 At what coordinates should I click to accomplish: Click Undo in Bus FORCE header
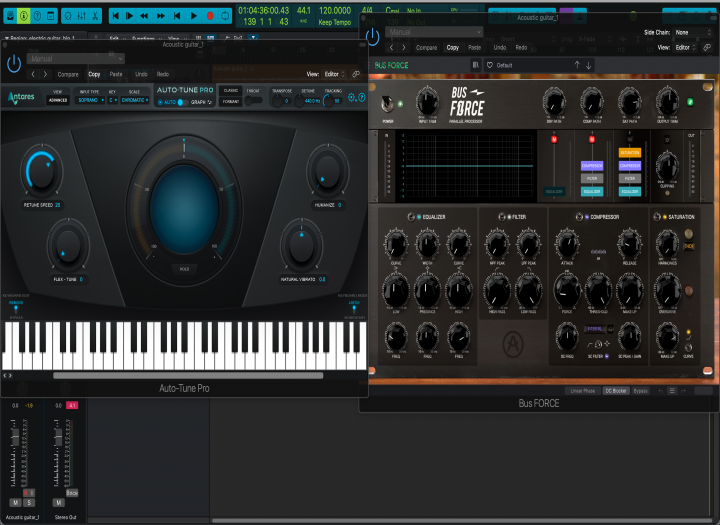500,48
